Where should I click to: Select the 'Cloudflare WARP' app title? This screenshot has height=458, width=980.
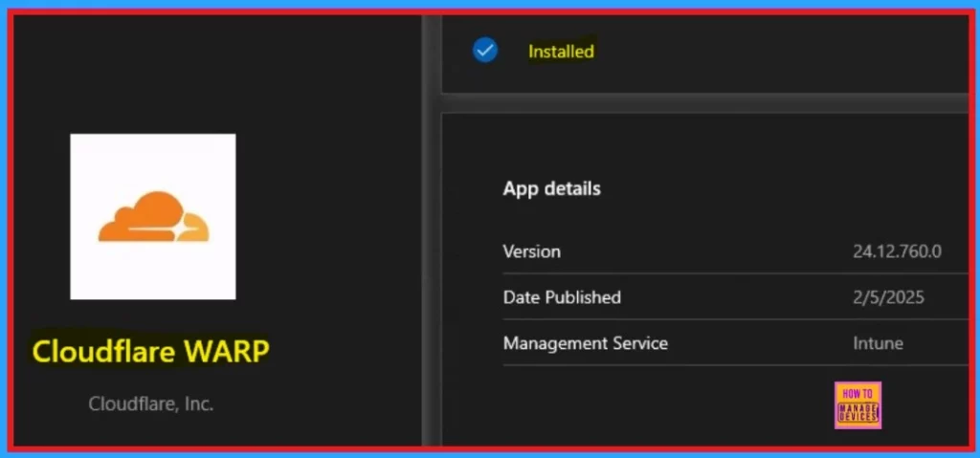click(150, 352)
